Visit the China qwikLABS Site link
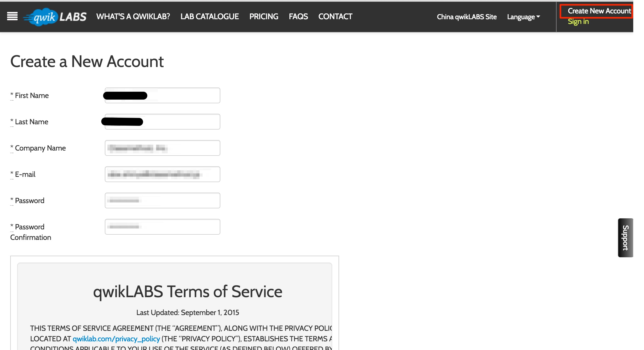This screenshot has height=350, width=644. tap(467, 17)
